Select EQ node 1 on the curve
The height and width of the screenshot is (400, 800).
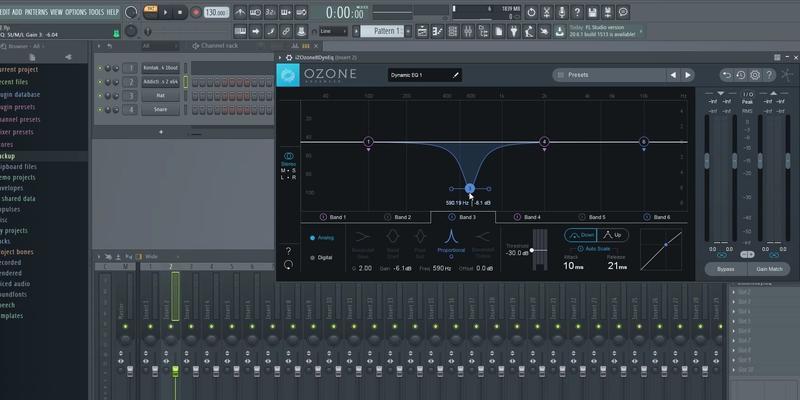pos(369,142)
